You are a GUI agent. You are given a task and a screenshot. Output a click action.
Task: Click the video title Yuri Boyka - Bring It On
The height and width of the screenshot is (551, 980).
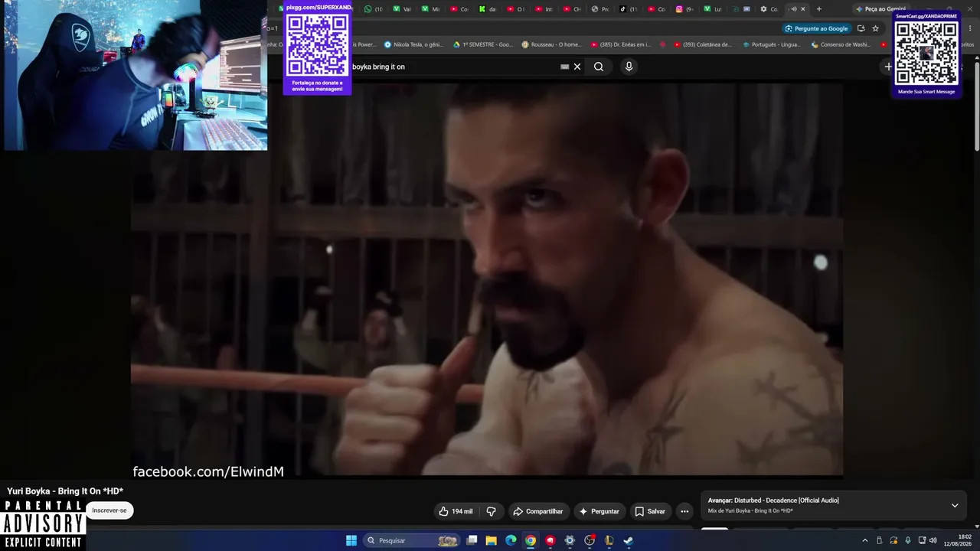(65, 491)
